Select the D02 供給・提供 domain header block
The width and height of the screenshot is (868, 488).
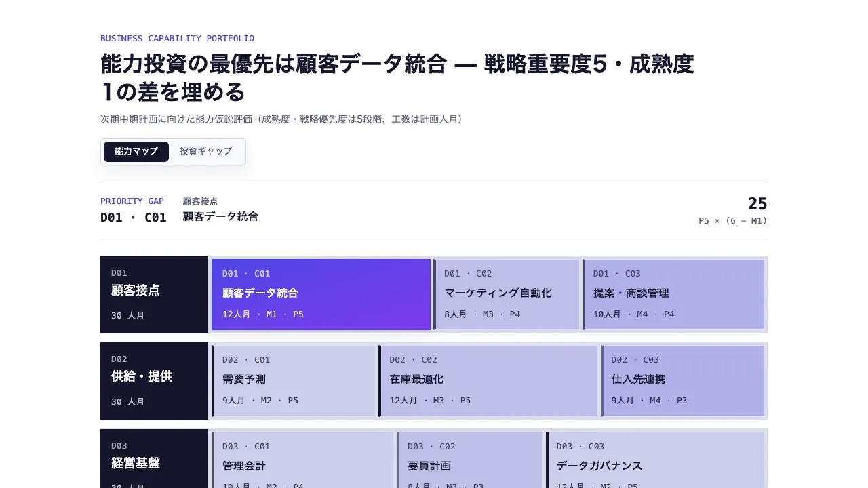pos(154,381)
